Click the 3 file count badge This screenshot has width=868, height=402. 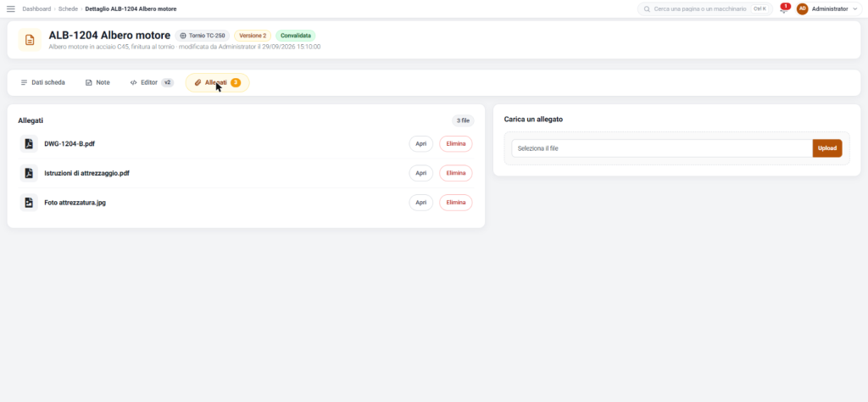(463, 120)
